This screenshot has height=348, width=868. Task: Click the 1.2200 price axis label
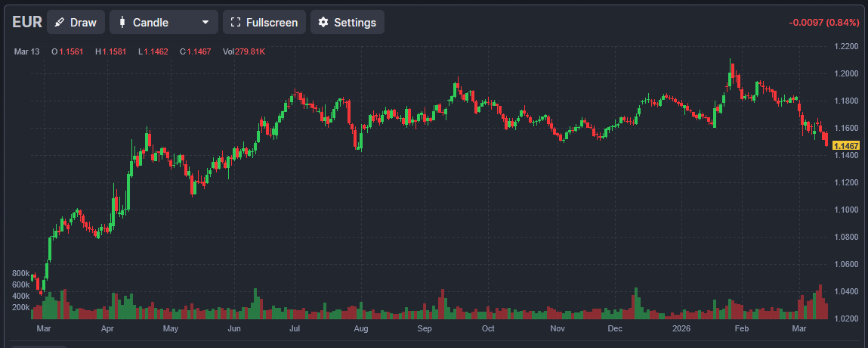tap(846, 47)
